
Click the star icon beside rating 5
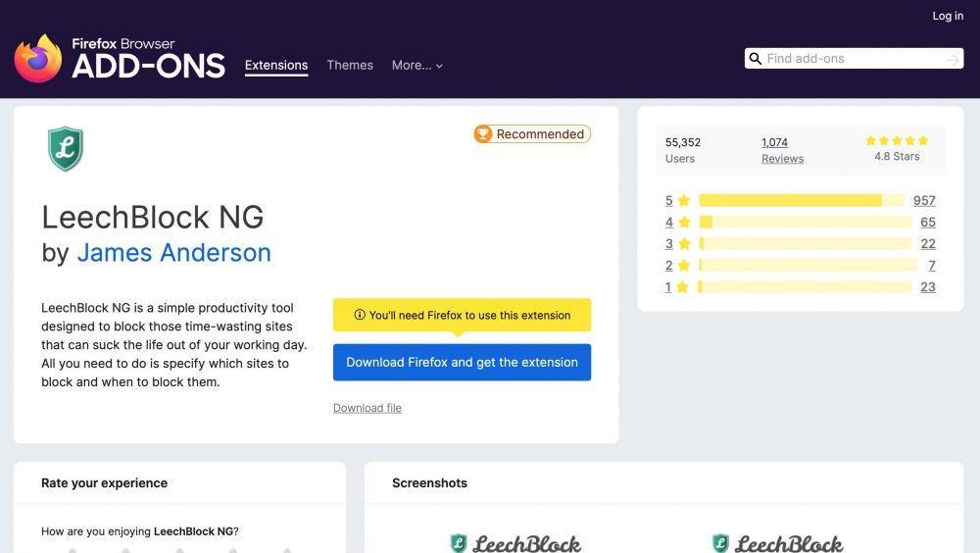[x=684, y=200]
